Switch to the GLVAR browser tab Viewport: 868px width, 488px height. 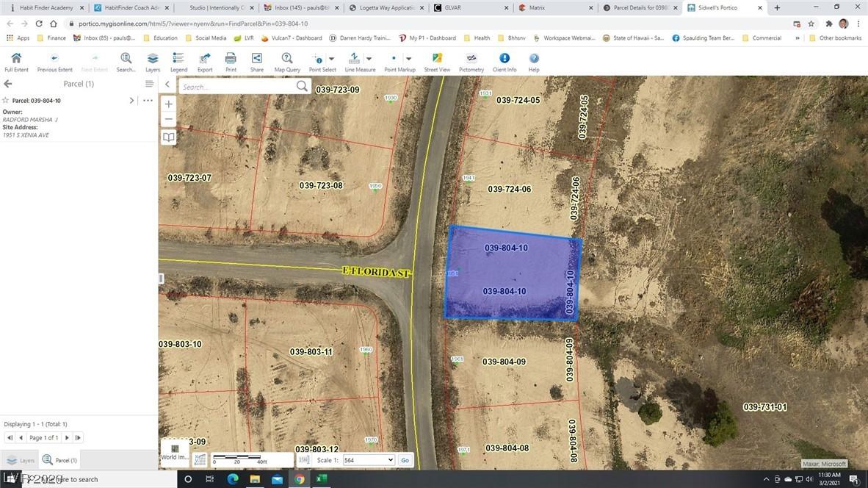coord(471,8)
